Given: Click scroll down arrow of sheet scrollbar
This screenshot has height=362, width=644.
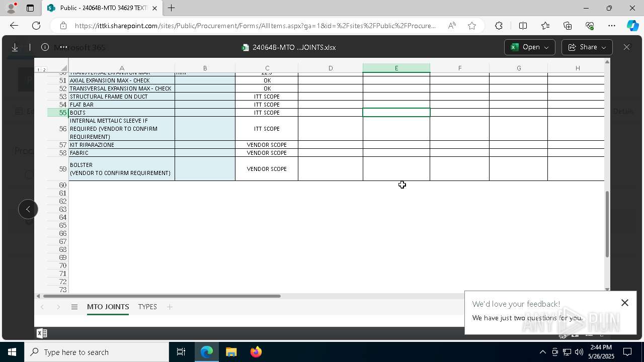Looking at the screenshot, I should [607, 289].
